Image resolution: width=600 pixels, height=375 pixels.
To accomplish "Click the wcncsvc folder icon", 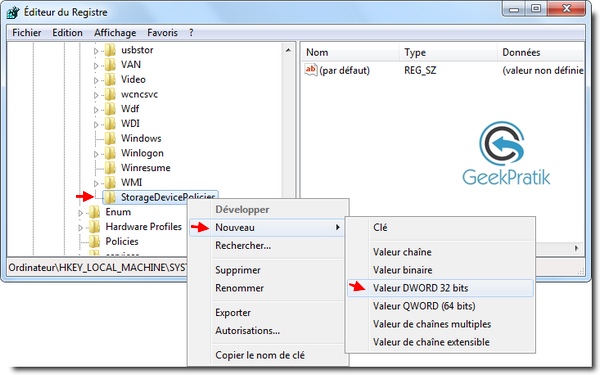I will point(110,94).
